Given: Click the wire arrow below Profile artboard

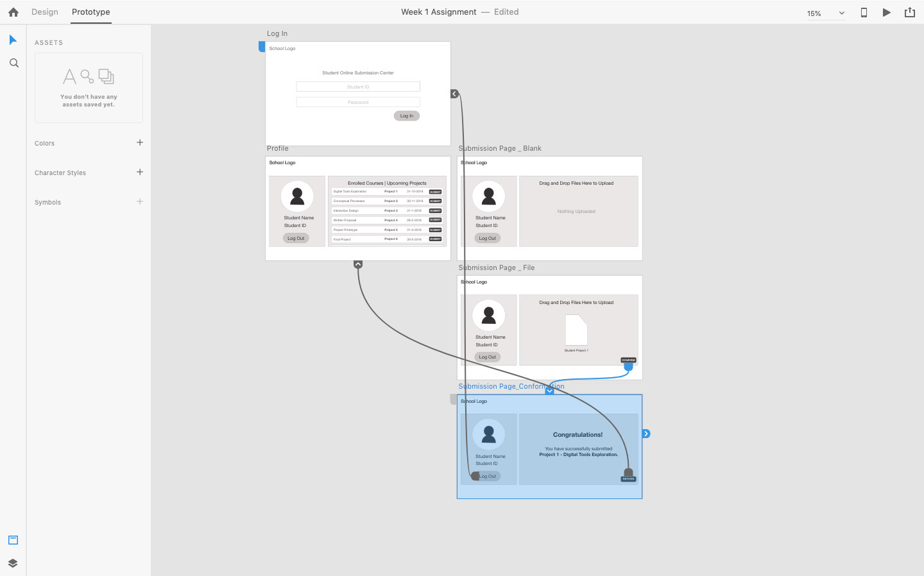Looking at the screenshot, I should [358, 264].
